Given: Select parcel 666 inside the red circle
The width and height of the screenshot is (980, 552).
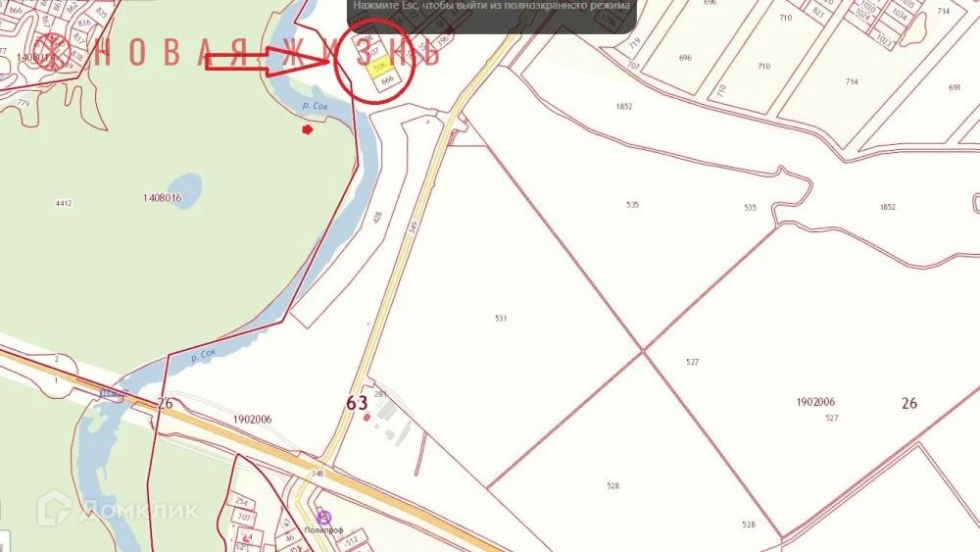Looking at the screenshot, I should click(x=386, y=80).
